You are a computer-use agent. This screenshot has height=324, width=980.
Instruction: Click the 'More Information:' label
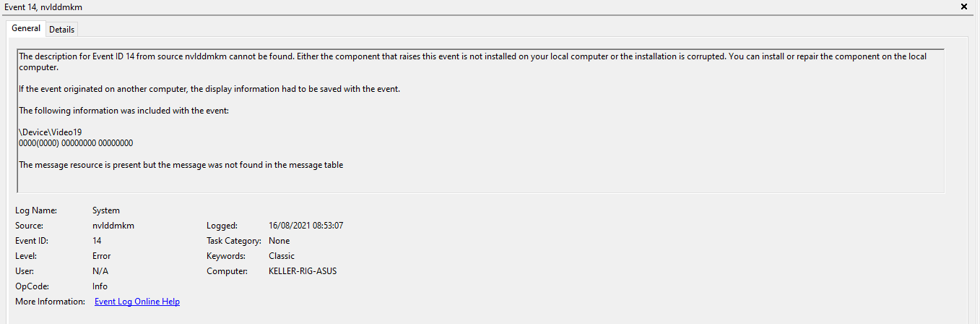50,302
